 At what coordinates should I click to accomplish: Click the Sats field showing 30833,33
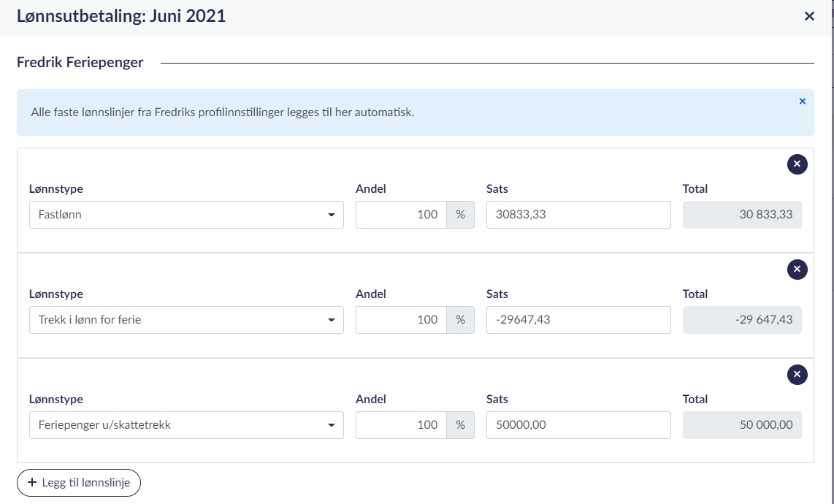578,215
